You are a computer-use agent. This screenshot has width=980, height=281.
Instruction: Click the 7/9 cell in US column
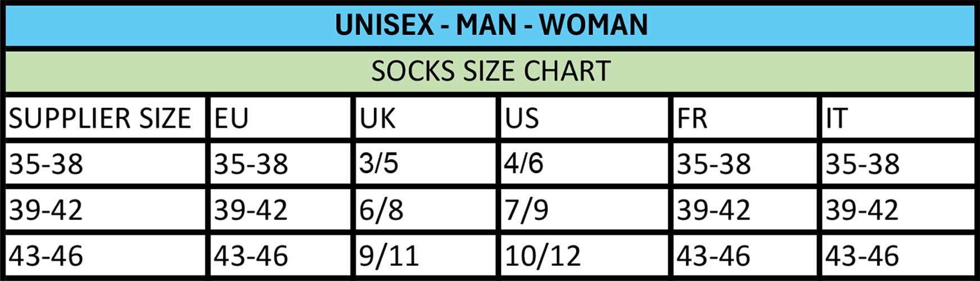[x=526, y=210]
